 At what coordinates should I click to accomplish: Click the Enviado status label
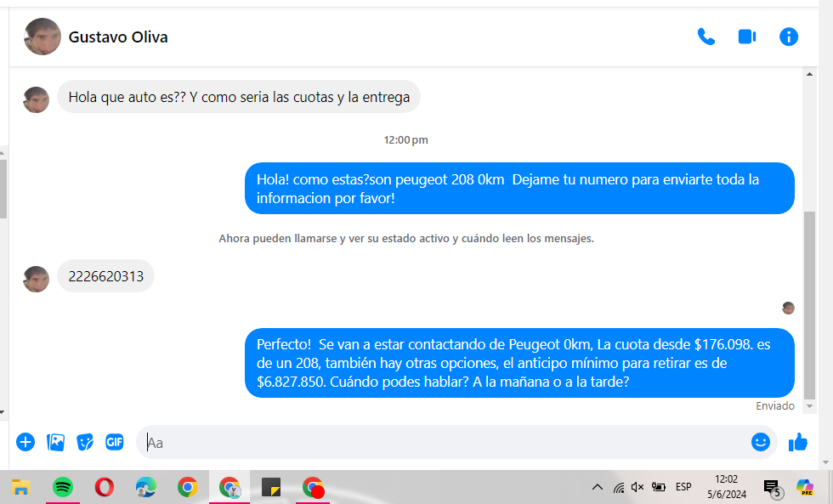point(775,405)
